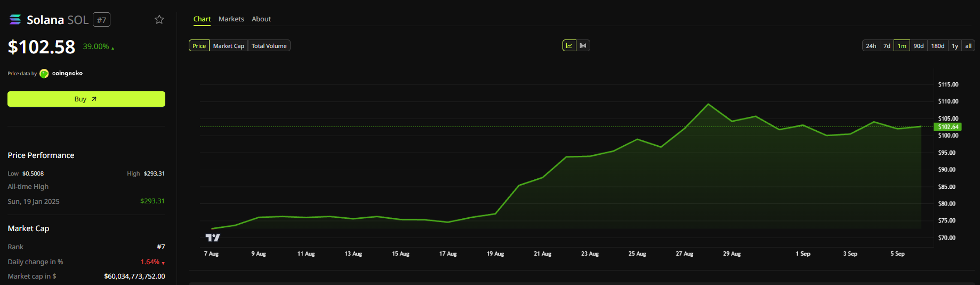Open the Chart tab
Image resolution: width=980 pixels, height=285 pixels.
click(x=202, y=19)
